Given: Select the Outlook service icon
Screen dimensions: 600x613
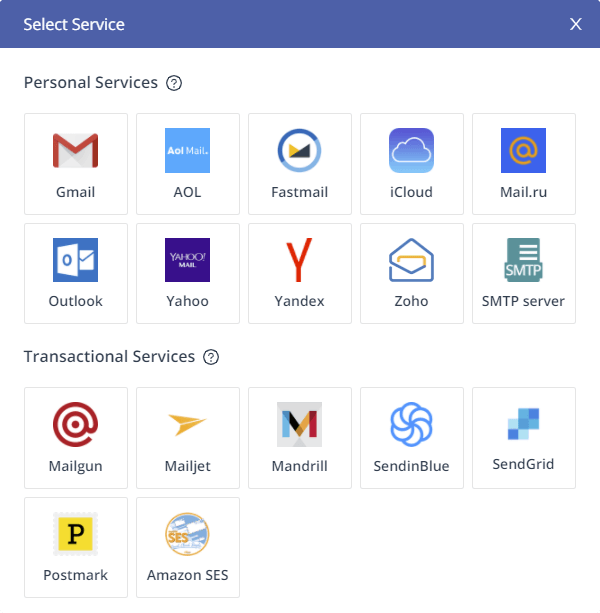Looking at the screenshot, I should (76, 273).
